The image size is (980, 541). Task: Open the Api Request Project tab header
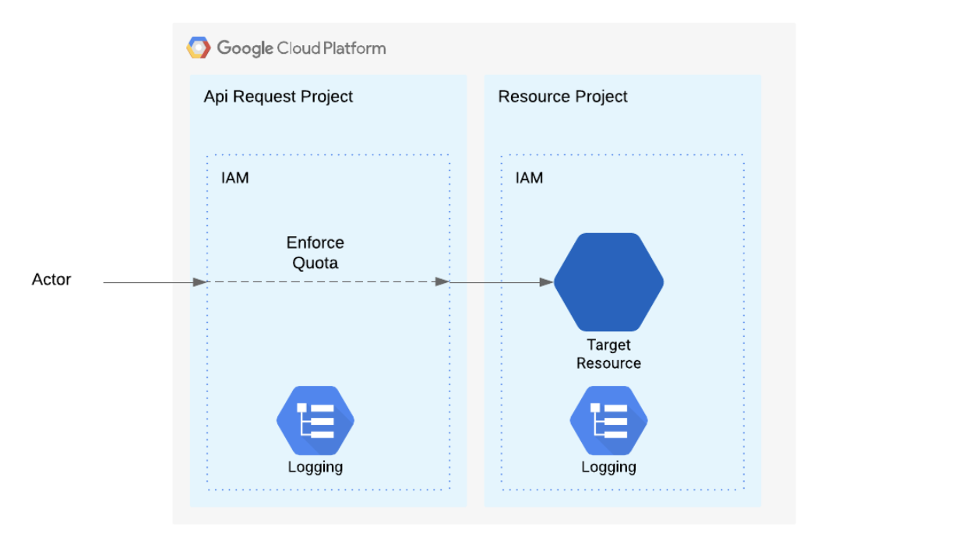pyautogui.click(x=277, y=96)
